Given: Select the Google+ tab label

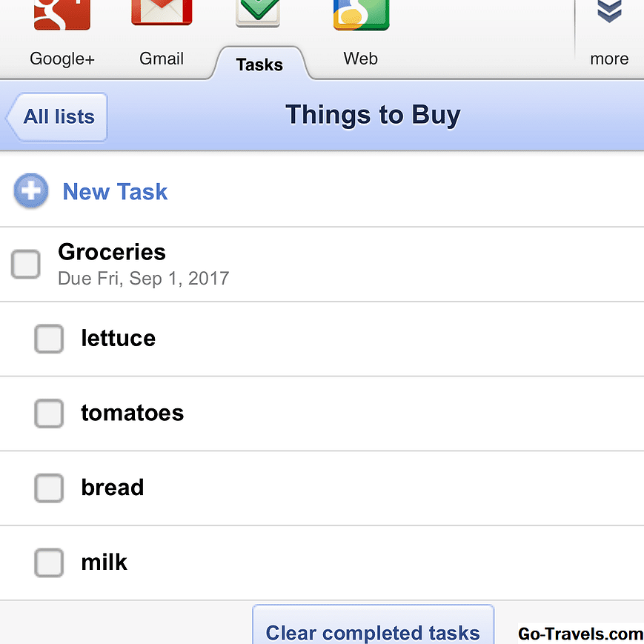Looking at the screenshot, I should tap(62, 59).
